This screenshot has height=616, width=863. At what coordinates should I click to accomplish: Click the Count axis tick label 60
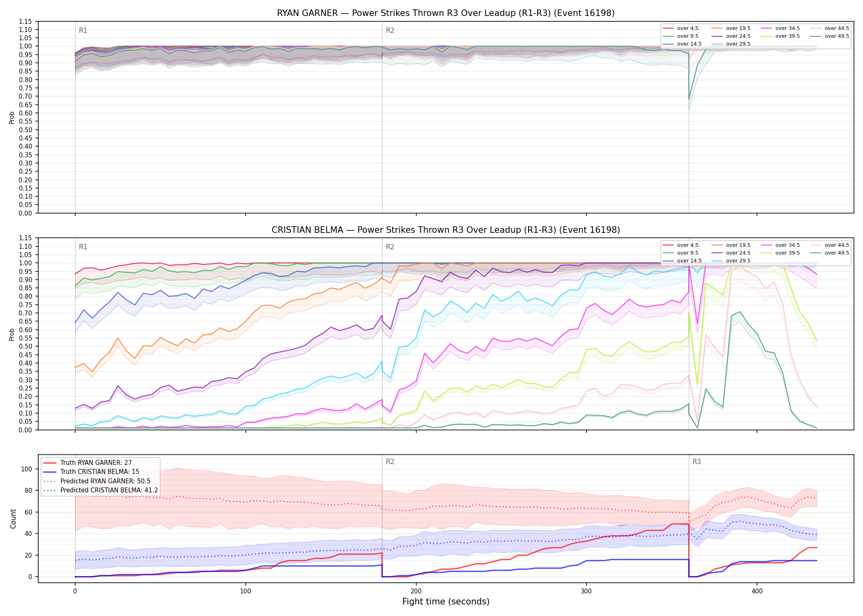[28, 512]
